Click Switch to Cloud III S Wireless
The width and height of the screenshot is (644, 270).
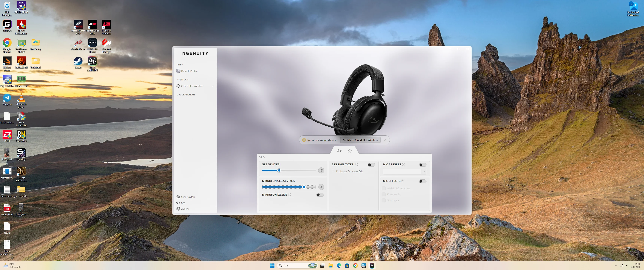(x=360, y=140)
